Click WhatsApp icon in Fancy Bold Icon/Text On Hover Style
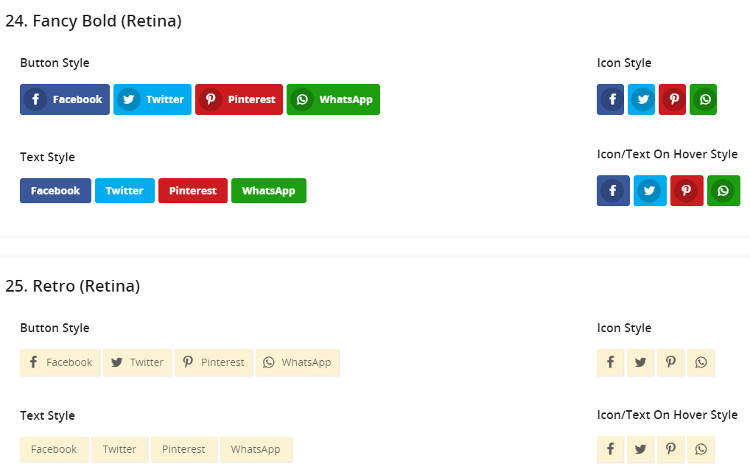Screen dimensions: 750x475 click(x=724, y=190)
